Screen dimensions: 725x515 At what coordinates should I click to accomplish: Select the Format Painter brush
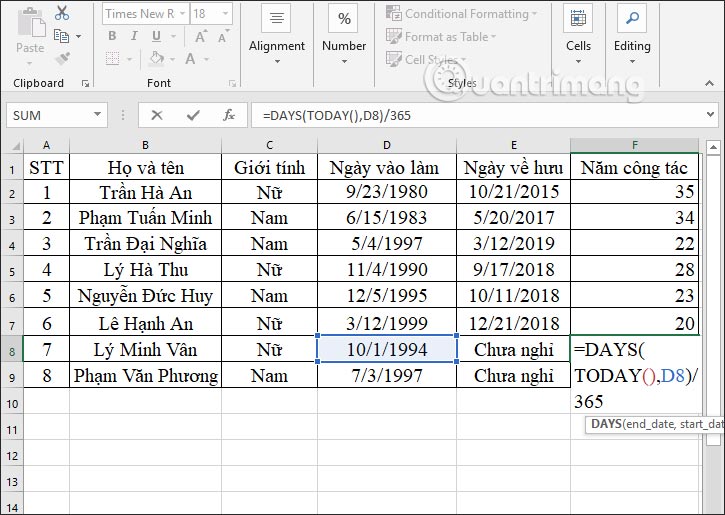62,59
